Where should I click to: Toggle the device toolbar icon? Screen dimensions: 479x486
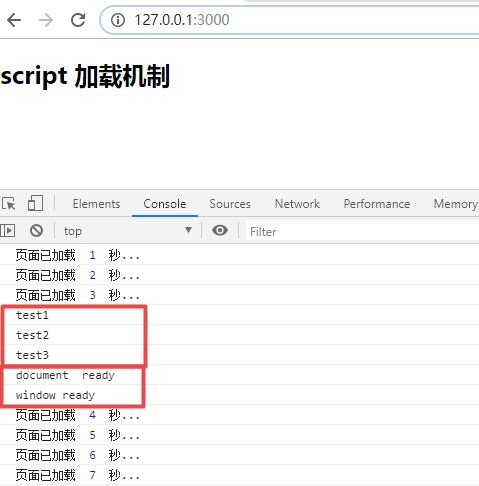pos(35,203)
